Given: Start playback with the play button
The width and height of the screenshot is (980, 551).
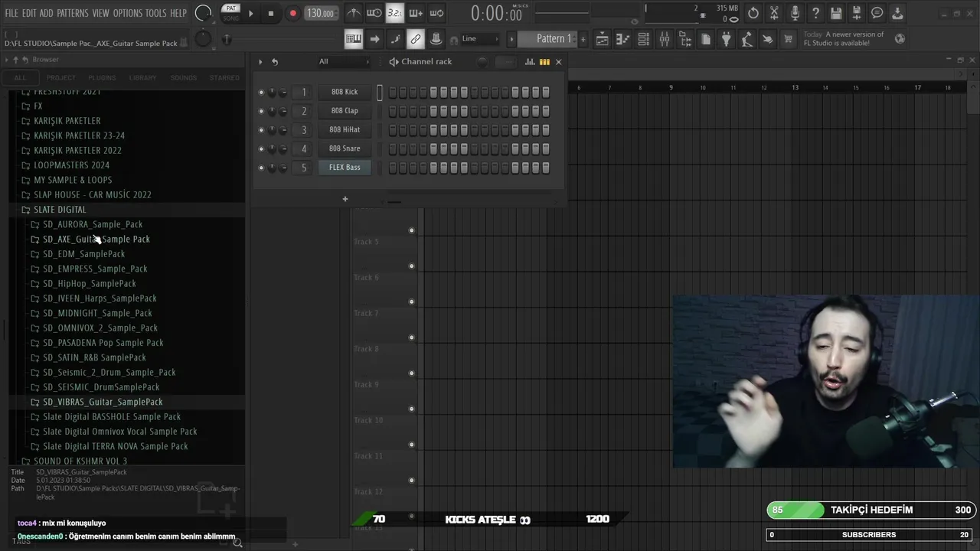Looking at the screenshot, I should (250, 13).
